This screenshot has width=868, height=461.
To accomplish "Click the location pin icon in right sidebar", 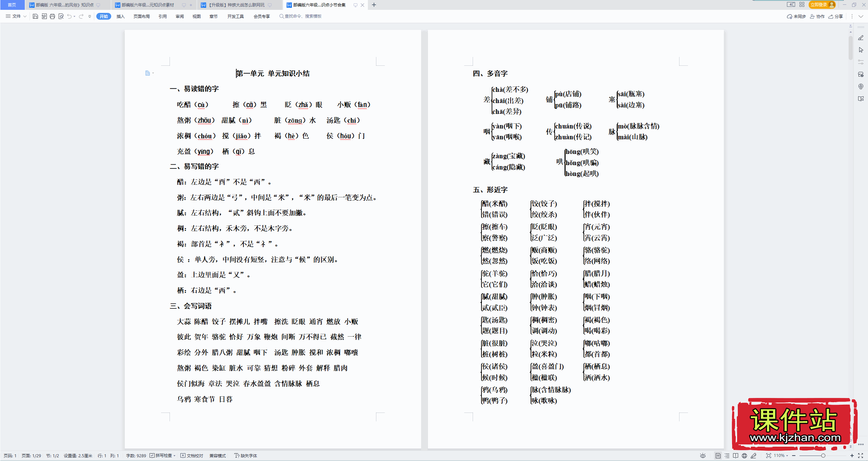I will (861, 86).
